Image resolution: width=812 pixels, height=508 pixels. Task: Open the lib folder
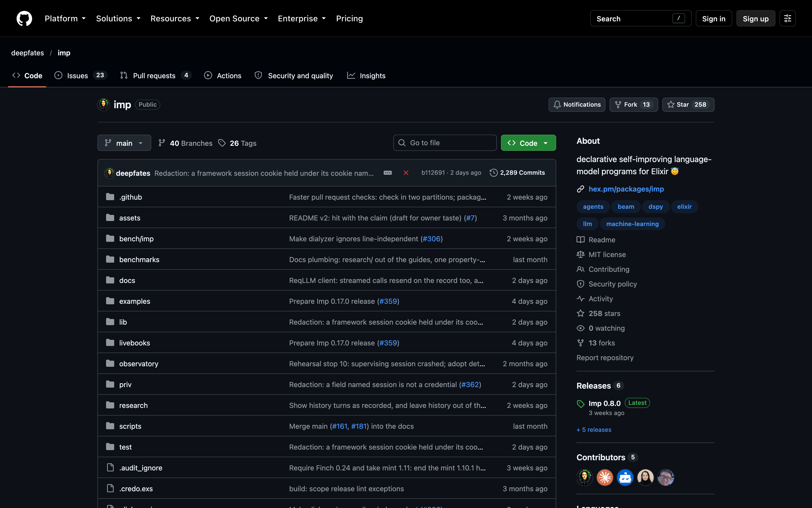[123, 322]
